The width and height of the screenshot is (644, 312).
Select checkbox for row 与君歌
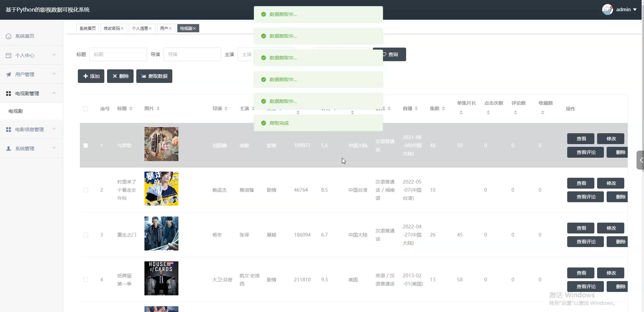point(86,145)
